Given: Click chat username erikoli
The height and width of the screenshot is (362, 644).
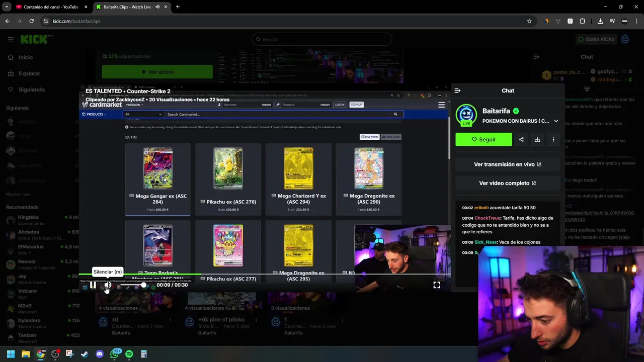Looking at the screenshot, I should click(481, 208).
